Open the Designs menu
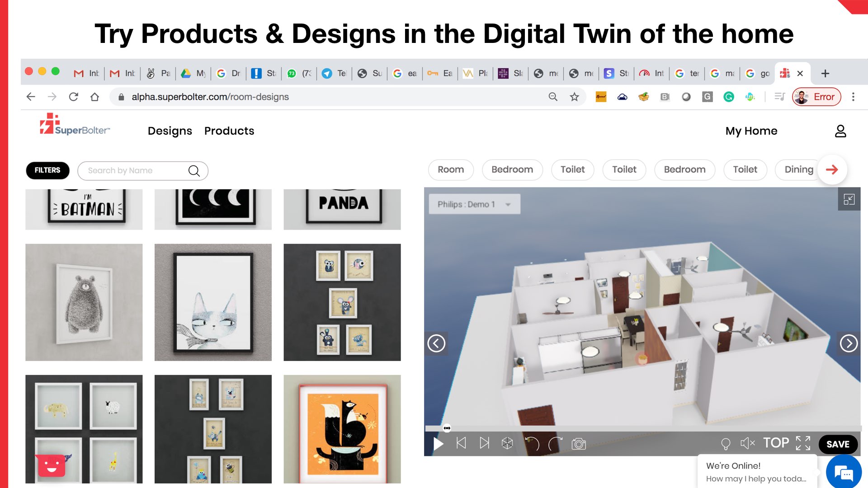This screenshot has width=868, height=488. (x=170, y=131)
